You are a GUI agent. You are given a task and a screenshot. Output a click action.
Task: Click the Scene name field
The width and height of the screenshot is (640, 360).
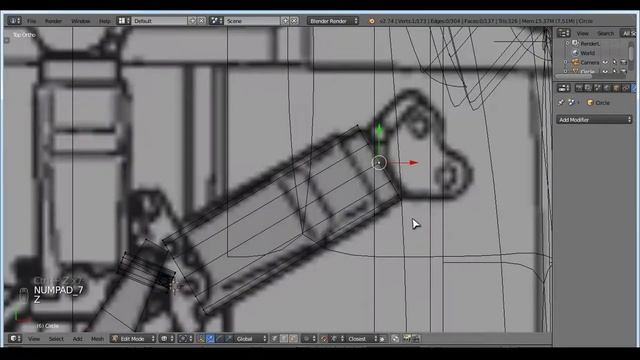click(x=252, y=21)
